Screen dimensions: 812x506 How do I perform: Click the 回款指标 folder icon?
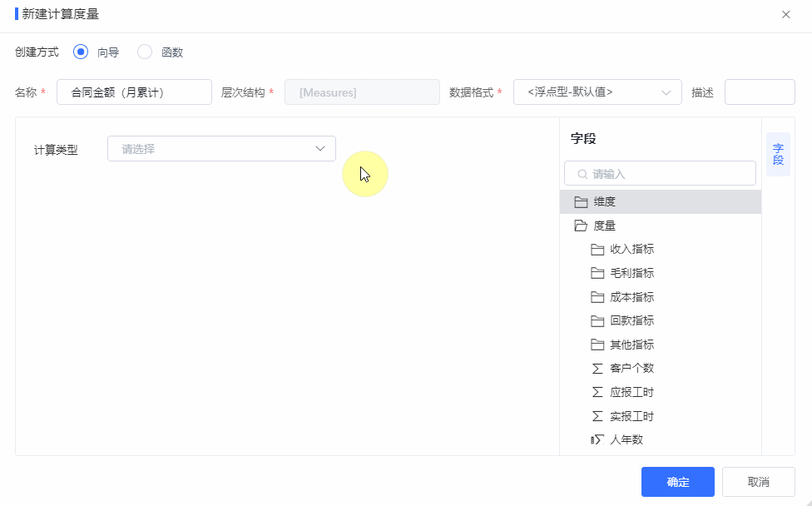[596, 320]
